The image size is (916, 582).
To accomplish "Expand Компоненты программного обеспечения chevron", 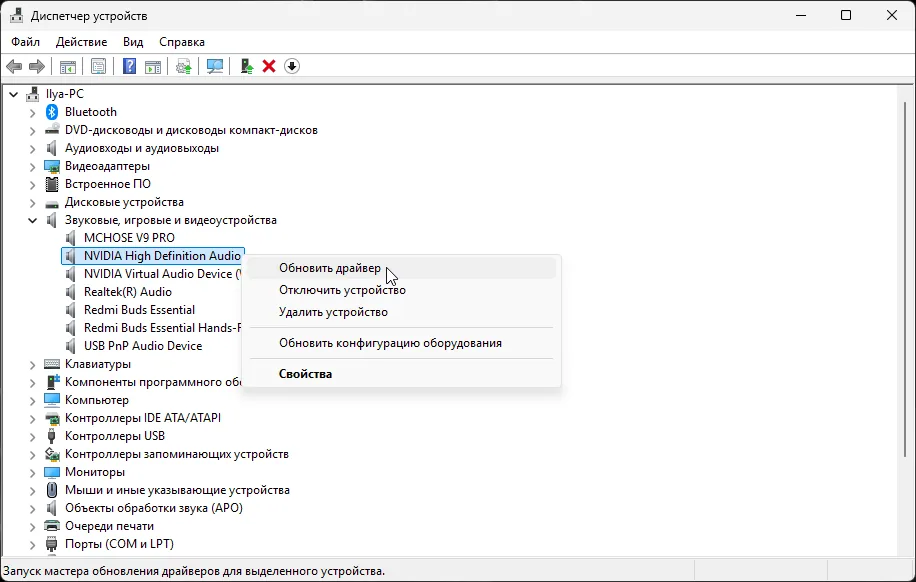I will point(33,382).
